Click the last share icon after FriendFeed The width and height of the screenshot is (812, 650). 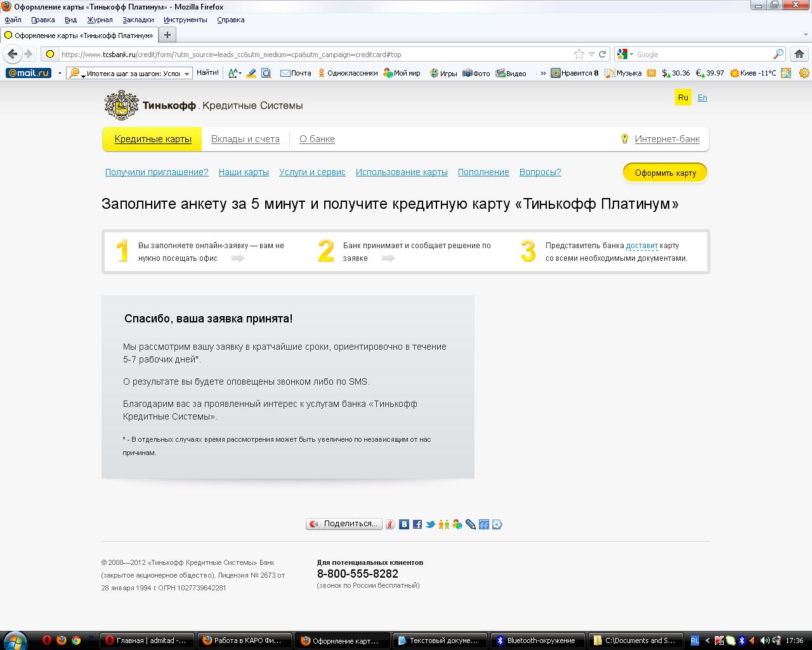click(x=497, y=524)
